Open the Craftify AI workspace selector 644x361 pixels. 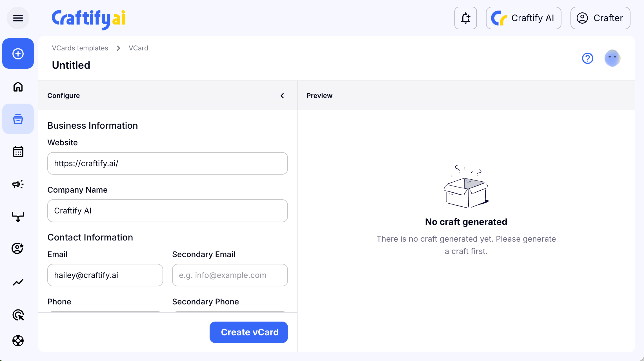pos(523,18)
